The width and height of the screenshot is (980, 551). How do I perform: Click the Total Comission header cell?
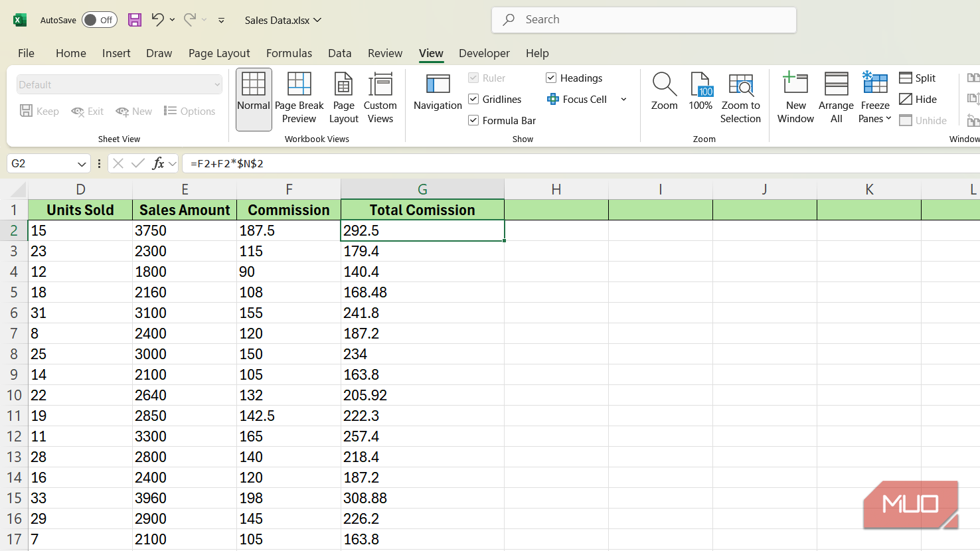coord(422,210)
